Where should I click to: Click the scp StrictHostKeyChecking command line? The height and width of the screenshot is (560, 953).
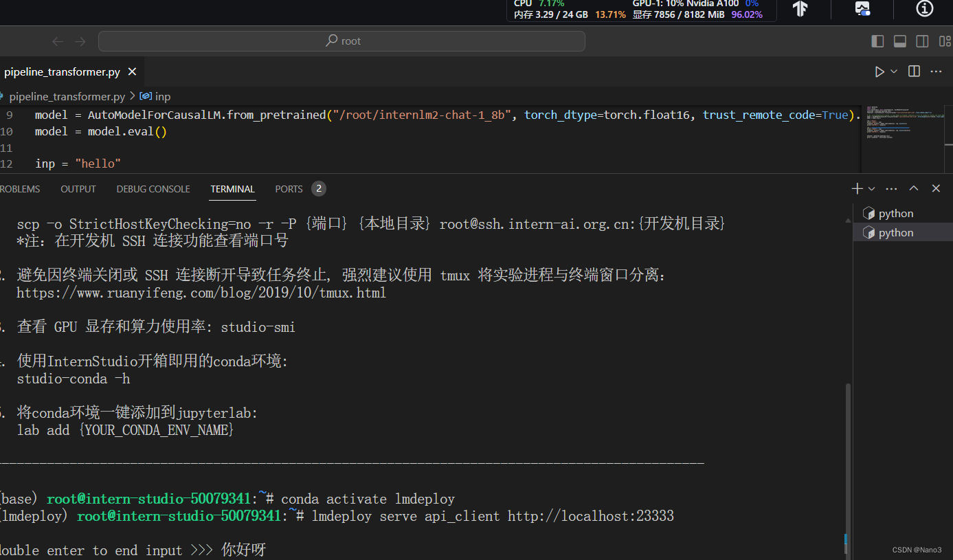pyautogui.click(x=371, y=224)
